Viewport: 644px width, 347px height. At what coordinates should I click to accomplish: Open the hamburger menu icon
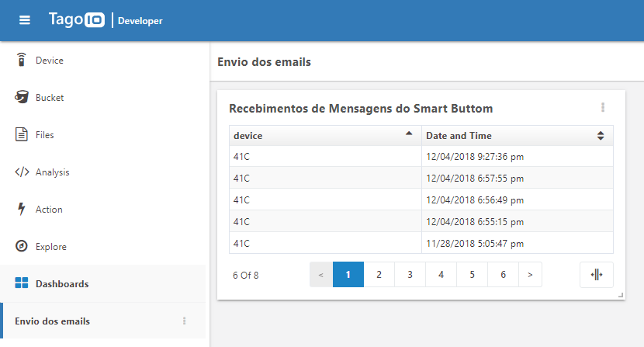pos(25,20)
